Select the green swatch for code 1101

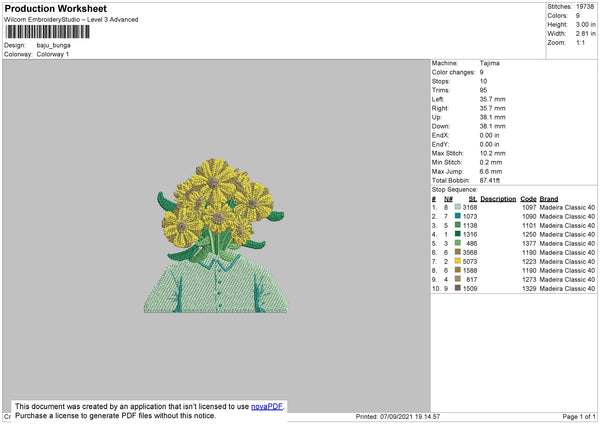458,225
